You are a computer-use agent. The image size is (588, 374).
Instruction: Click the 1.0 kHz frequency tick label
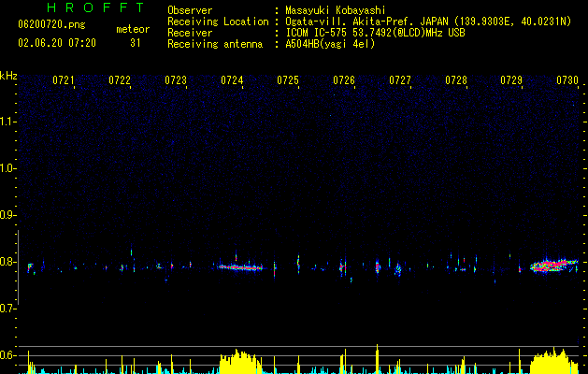tap(7, 168)
